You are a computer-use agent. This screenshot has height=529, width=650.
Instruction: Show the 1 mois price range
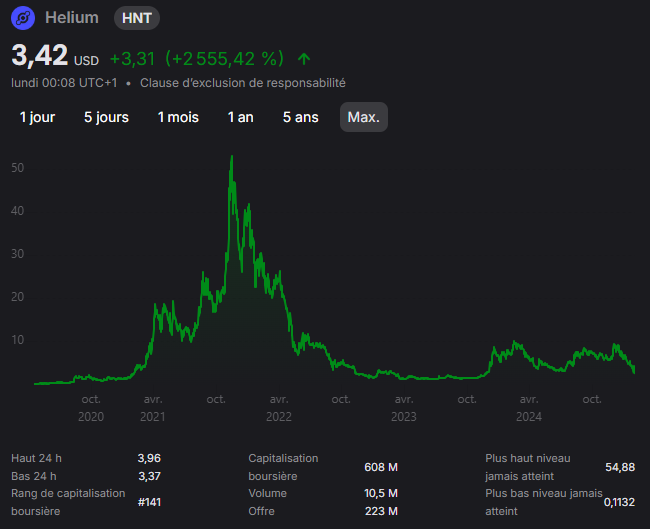[178, 117]
